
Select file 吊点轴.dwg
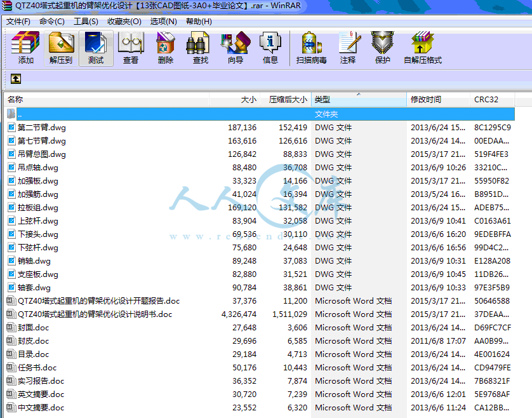[38, 168]
